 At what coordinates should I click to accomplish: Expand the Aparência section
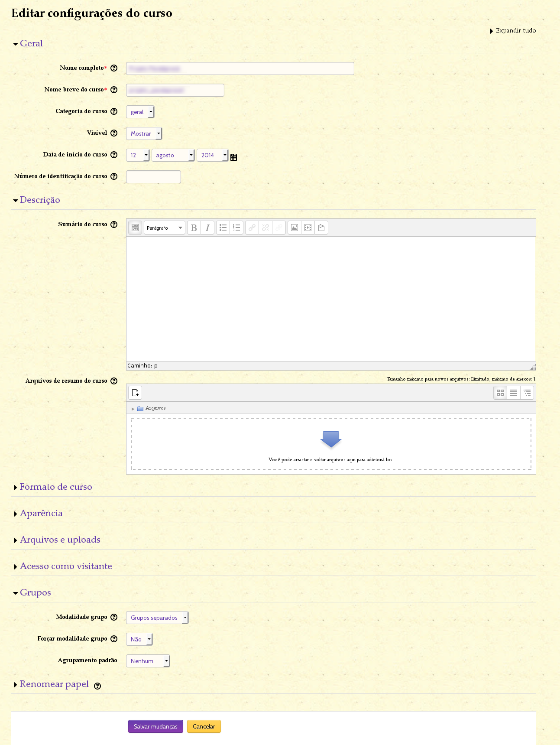point(41,513)
